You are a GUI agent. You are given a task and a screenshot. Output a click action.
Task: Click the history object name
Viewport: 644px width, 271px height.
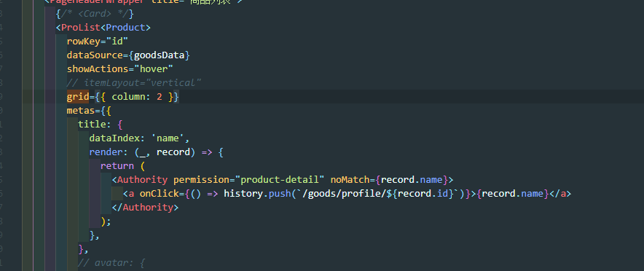pos(243,193)
